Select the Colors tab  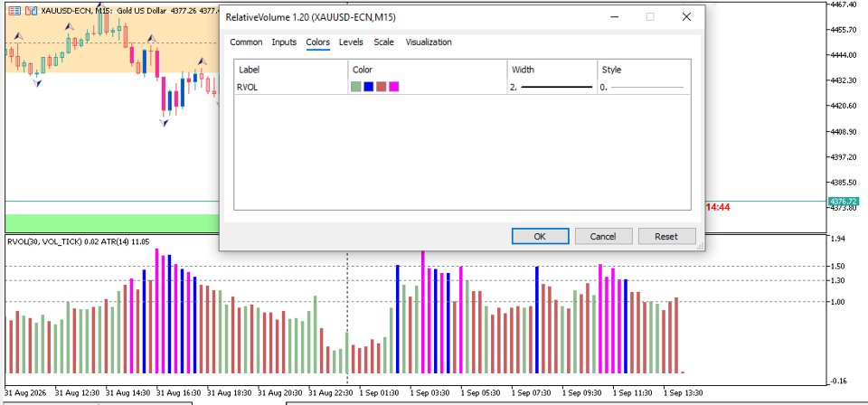click(317, 42)
